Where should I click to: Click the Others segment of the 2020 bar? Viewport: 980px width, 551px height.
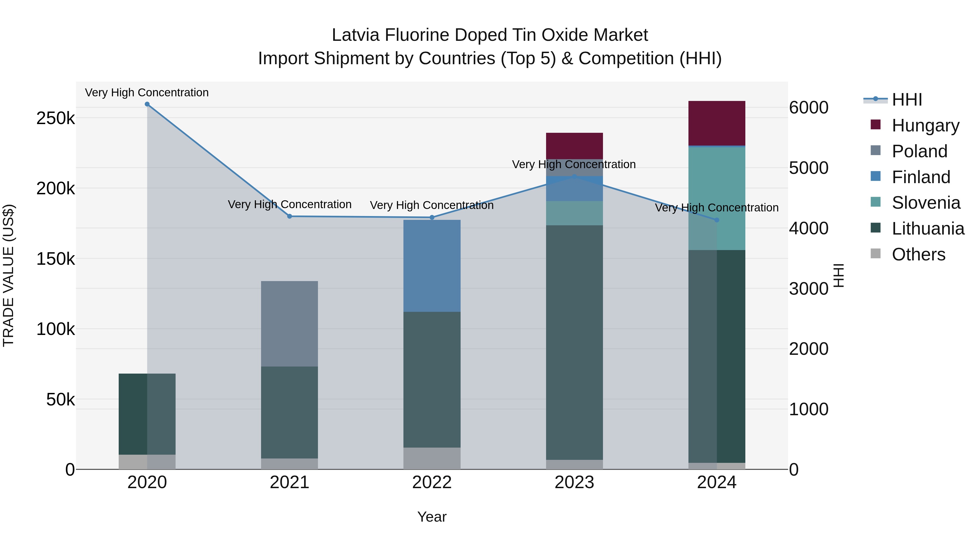[x=147, y=462]
